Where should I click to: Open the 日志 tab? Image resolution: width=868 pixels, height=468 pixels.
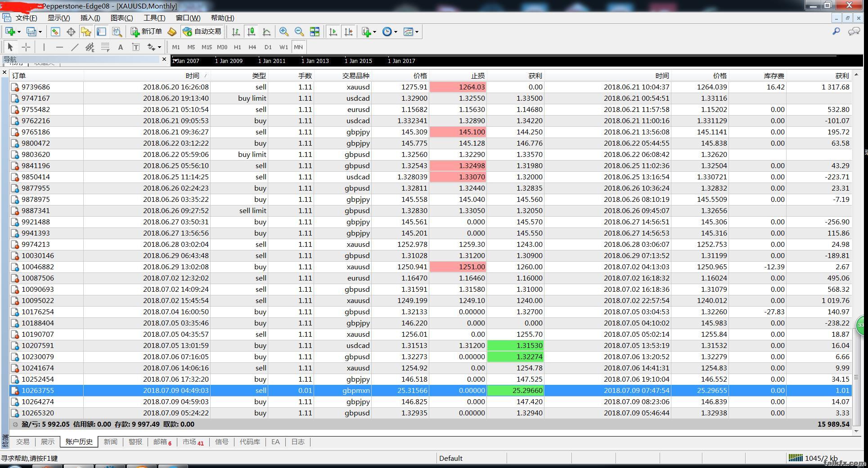297,442
